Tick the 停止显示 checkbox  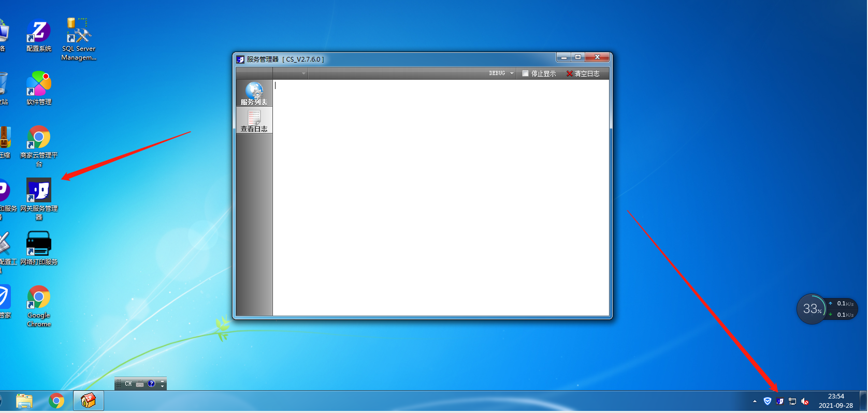pyautogui.click(x=525, y=73)
